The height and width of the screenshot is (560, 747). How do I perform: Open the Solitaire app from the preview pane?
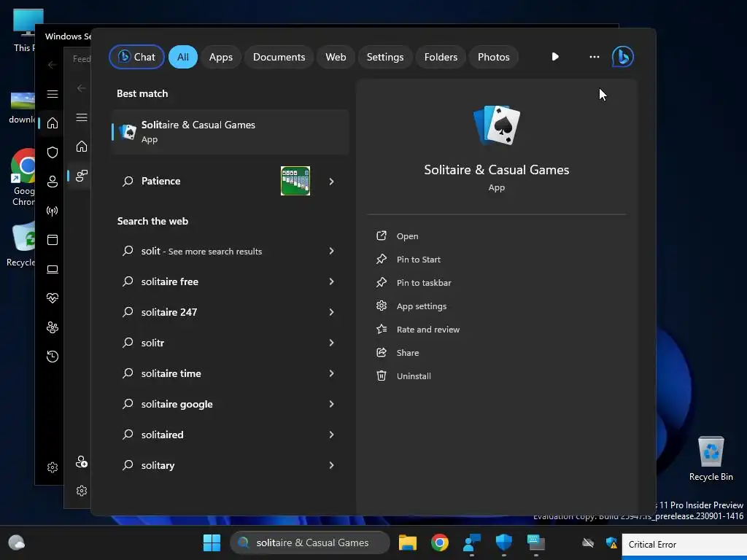407,236
